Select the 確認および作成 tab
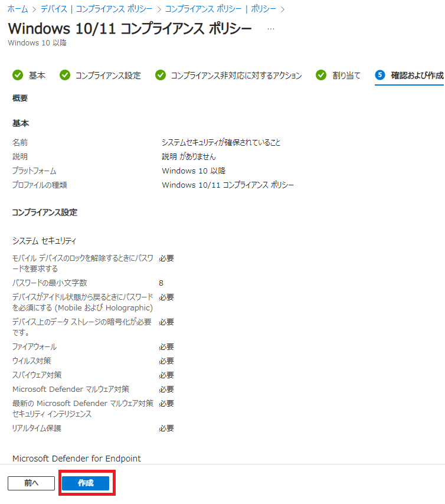Viewport: 445px width, 504px height. pos(417,76)
